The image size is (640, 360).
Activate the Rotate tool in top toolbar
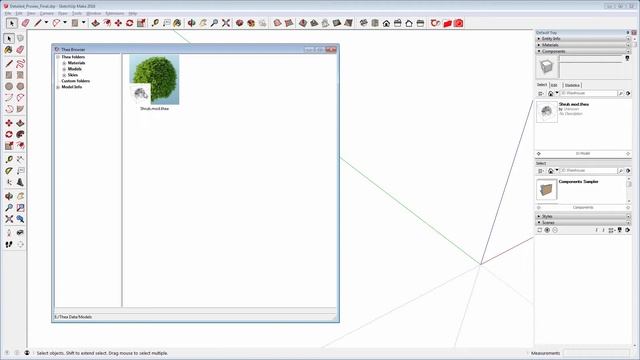130,23
